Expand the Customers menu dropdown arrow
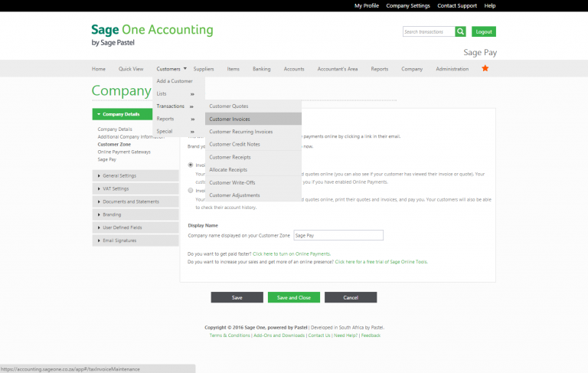 pyautogui.click(x=185, y=69)
